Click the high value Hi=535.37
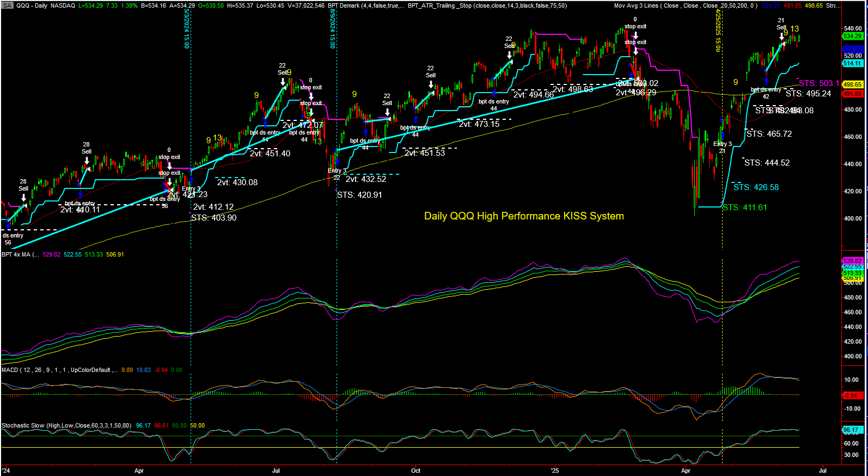The width and height of the screenshot is (868, 476). coord(240,5)
